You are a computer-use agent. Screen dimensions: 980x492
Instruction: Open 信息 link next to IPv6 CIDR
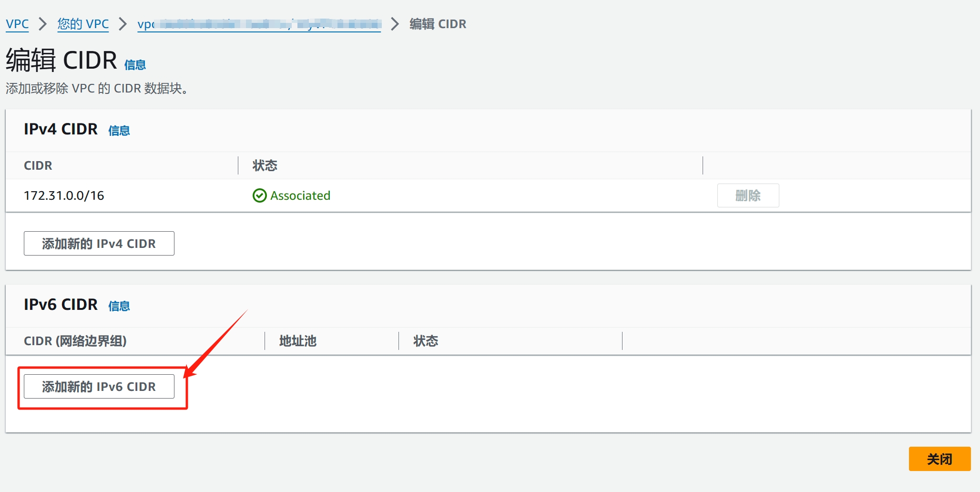[x=119, y=306]
